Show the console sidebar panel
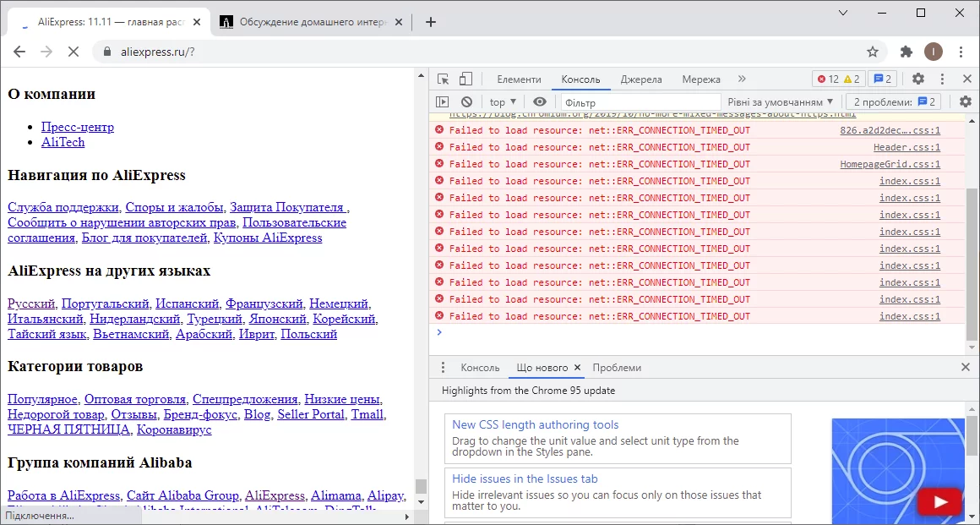Viewport: 980px width, 525px height. tap(442, 102)
